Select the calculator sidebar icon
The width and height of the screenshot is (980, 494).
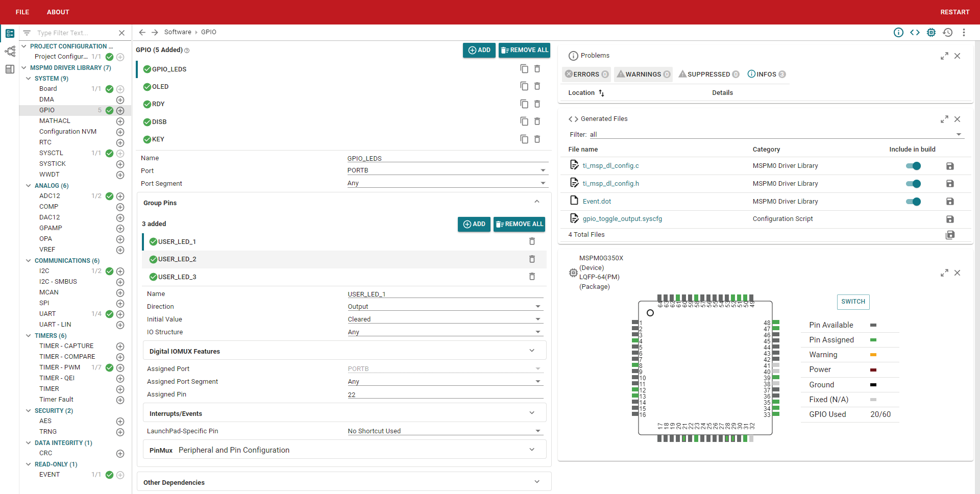(x=10, y=69)
